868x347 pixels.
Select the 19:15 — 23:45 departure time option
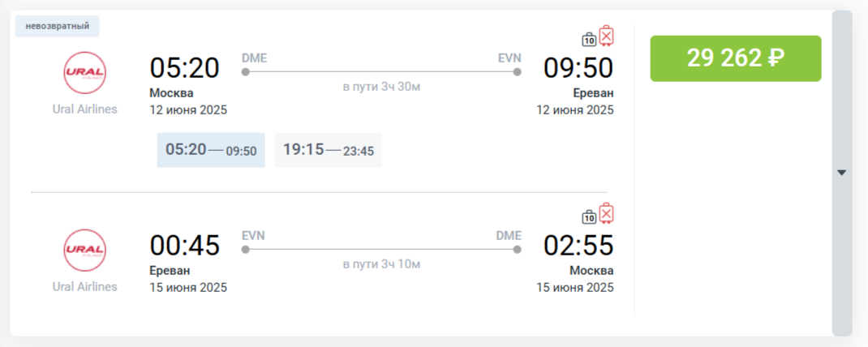pyautogui.click(x=328, y=150)
